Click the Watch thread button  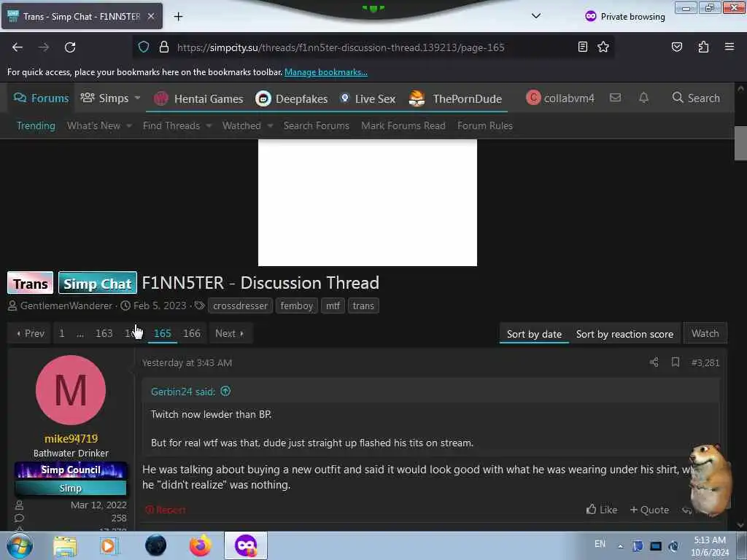click(x=705, y=333)
